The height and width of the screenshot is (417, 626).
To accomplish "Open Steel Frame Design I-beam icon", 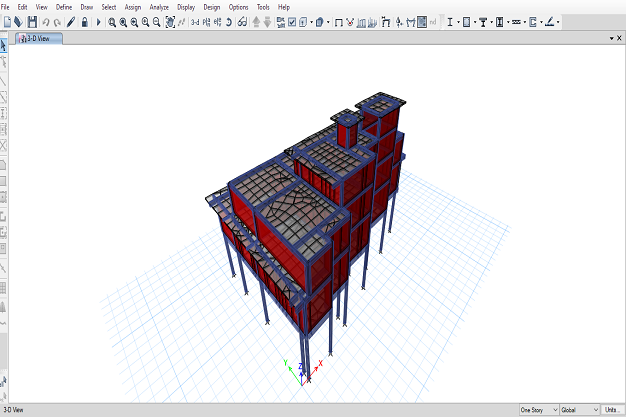I will [450, 22].
